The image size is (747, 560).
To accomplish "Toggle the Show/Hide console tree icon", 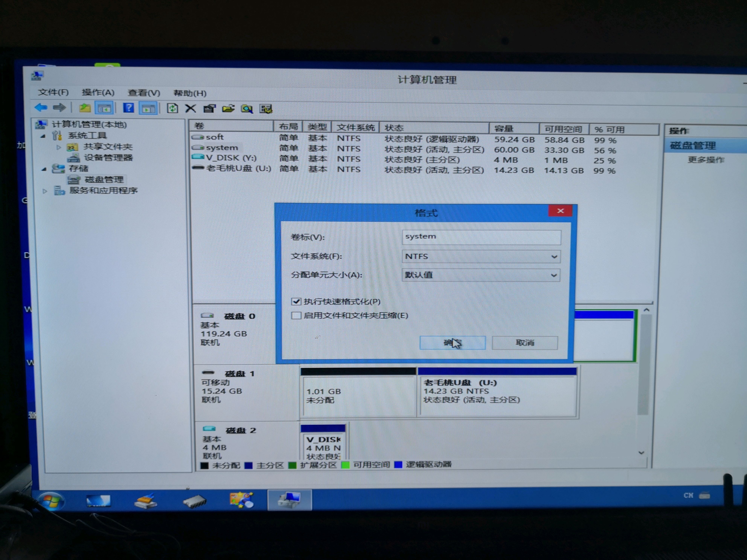I will pos(104,108).
